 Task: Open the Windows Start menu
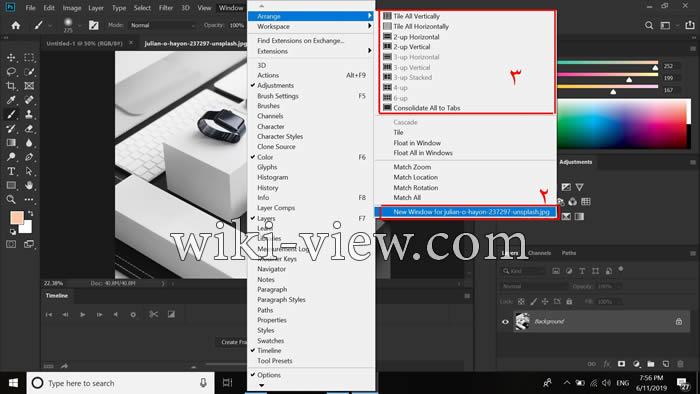click(x=13, y=383)
